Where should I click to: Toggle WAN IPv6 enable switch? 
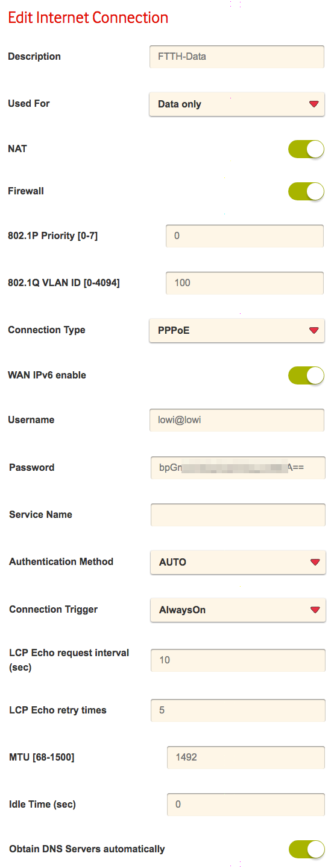306,375
